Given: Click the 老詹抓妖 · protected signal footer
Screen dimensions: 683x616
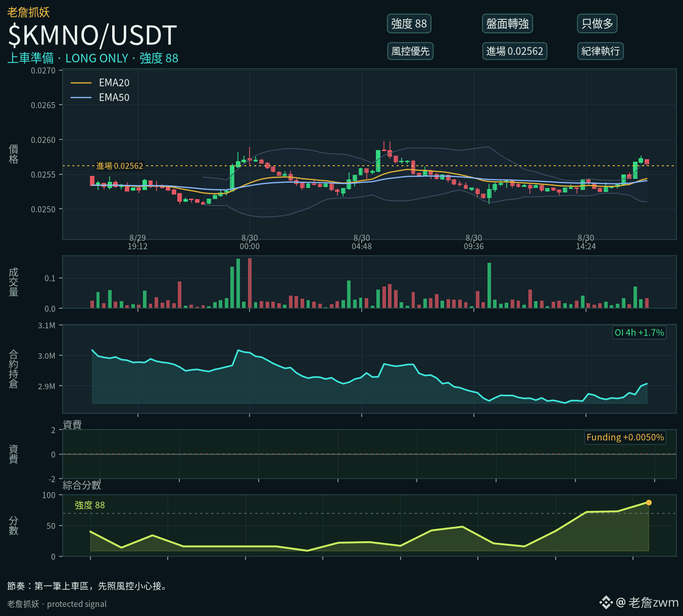Looking at the screenshot, I should (x=57, y=604).
